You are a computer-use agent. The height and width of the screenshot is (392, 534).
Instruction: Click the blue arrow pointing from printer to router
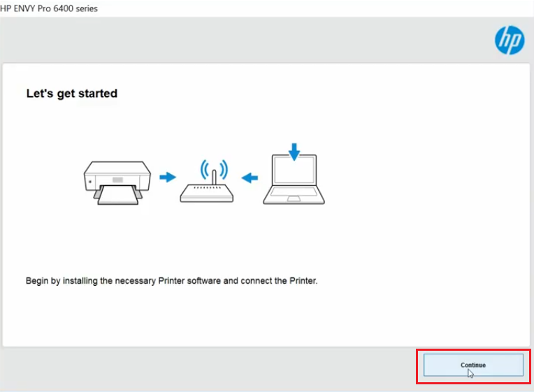coord(168,177)
